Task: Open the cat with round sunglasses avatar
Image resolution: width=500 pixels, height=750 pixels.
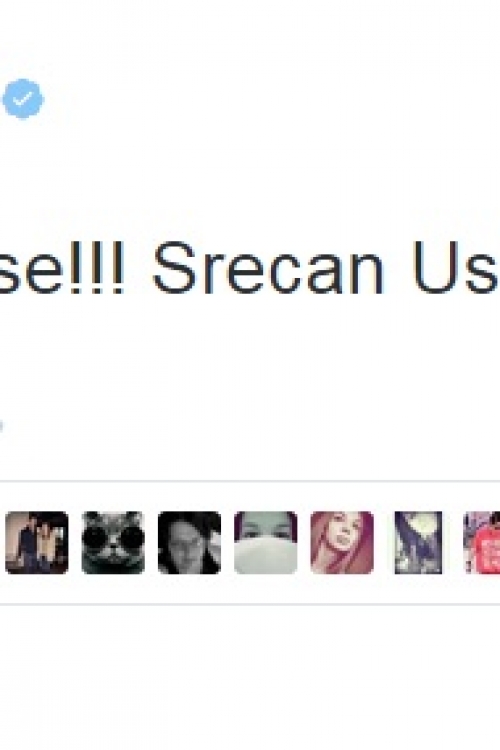Action: 113,542
